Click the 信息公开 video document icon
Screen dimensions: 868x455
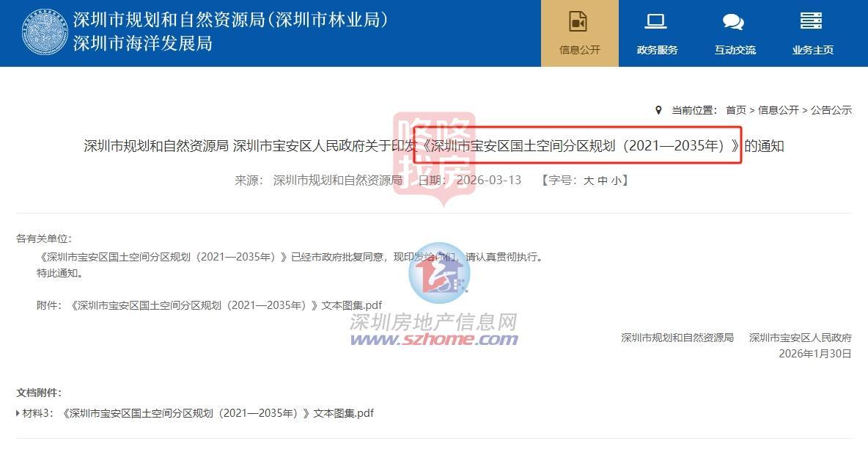coord(578,21)
